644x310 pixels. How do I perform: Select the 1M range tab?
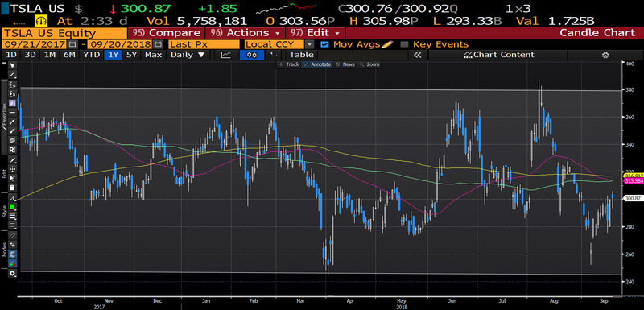pos(50,55)
